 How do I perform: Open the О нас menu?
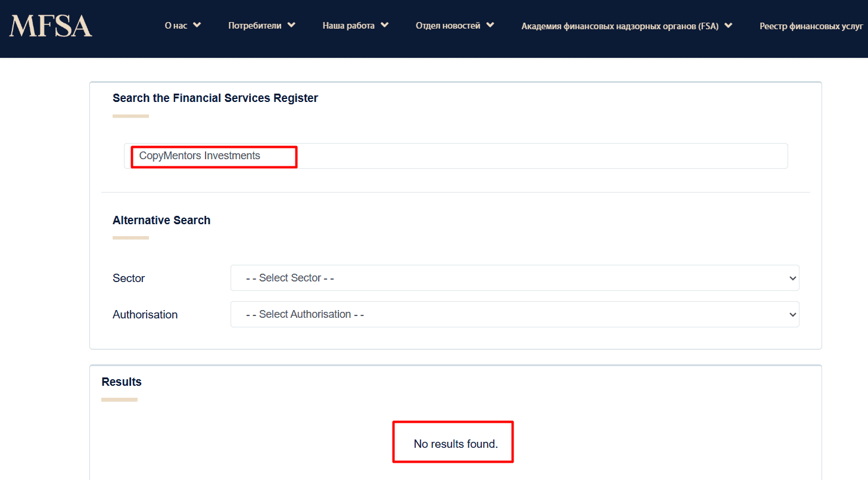pyautogui.click(x=176, y=26)
